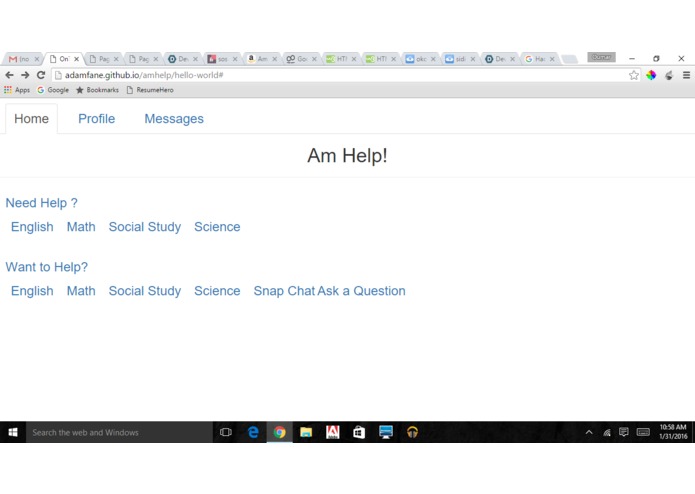Click the 'Search the web and Windows' box

pos(119,432)
